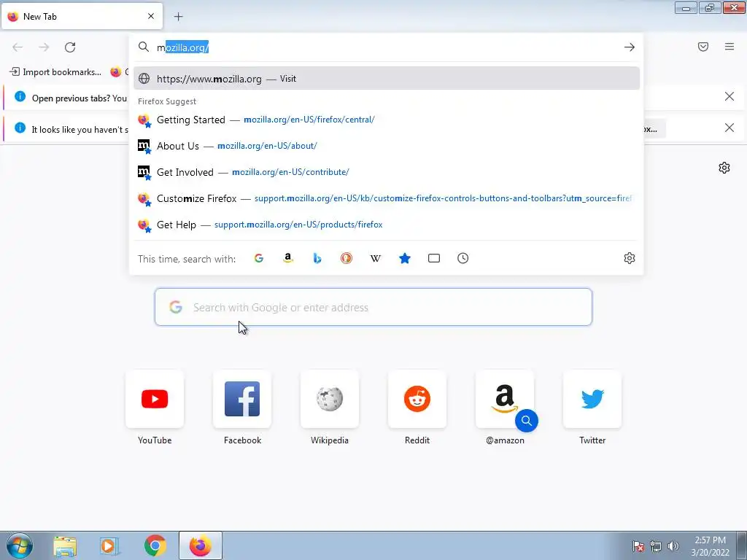This screenshot has width=747, height=560.
Task: Open the Getting Started suggestion
Action: [387, 120]
